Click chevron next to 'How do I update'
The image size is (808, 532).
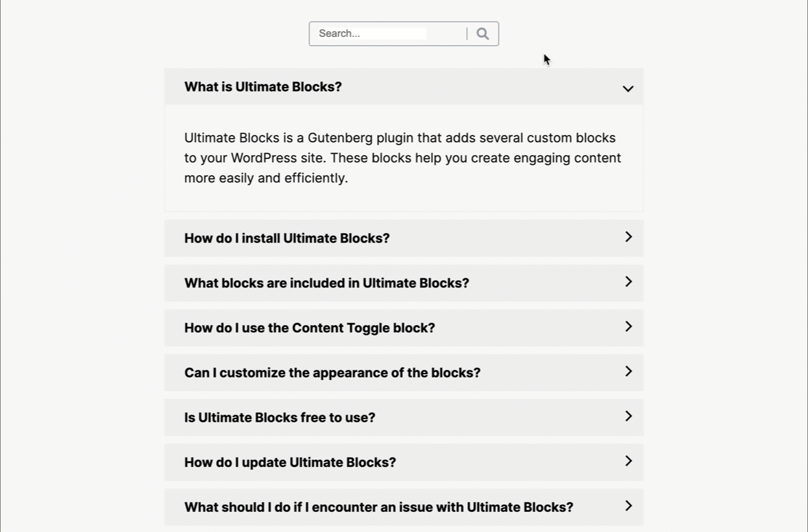628,461
